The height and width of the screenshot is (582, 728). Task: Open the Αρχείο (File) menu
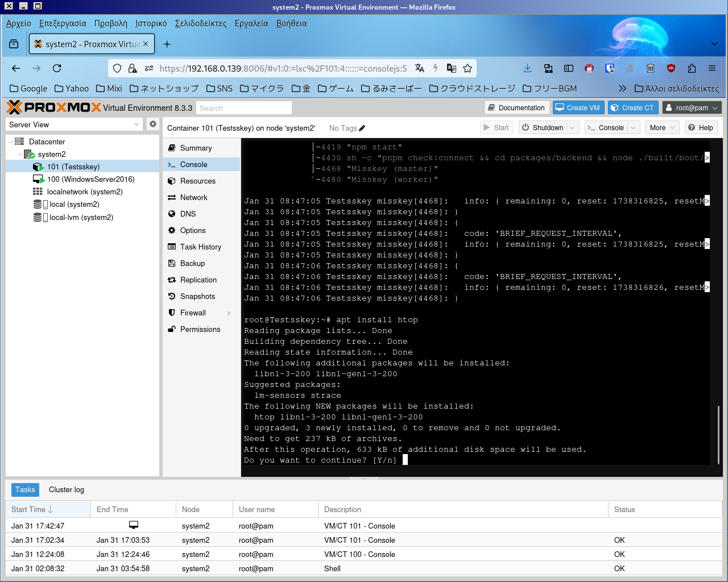[19, 23]
